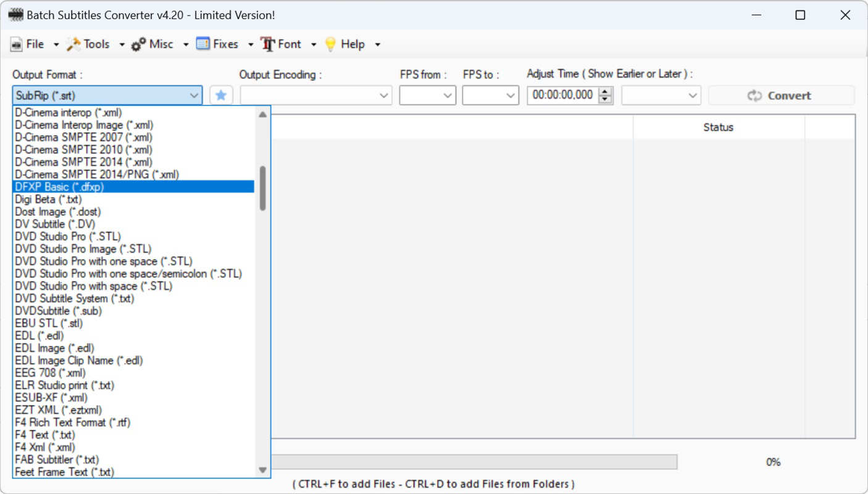
Task: Click the star favorite format button
Action: click(x=221, y=96)
